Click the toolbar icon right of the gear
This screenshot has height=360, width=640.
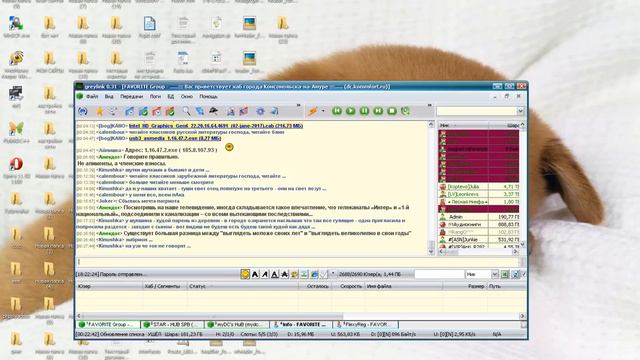pyautogui.click(x=274, y=111)
